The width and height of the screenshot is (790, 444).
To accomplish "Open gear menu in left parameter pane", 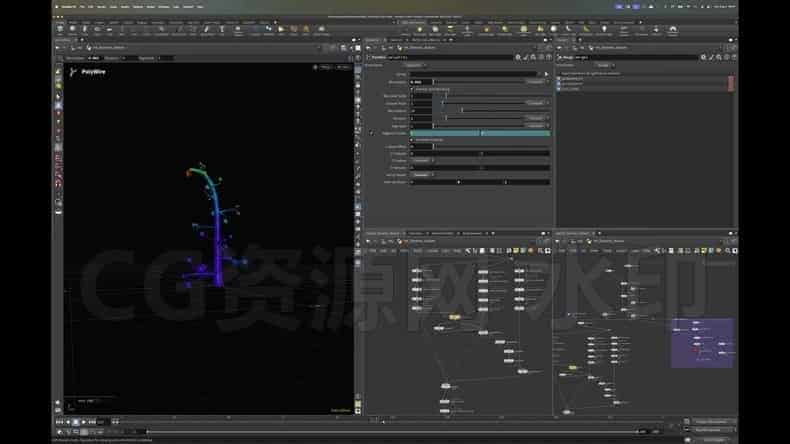I will tap(518, 57).
